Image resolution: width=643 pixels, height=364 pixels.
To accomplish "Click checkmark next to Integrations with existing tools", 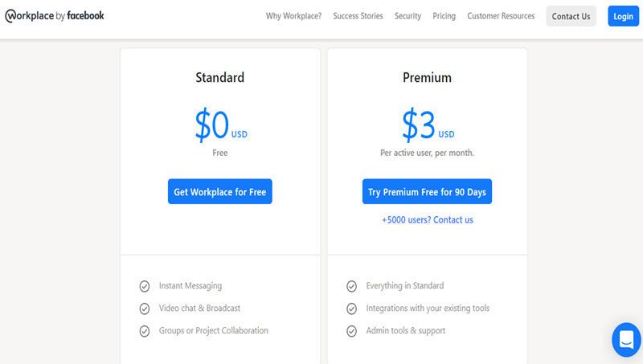I will click(351, 309).
